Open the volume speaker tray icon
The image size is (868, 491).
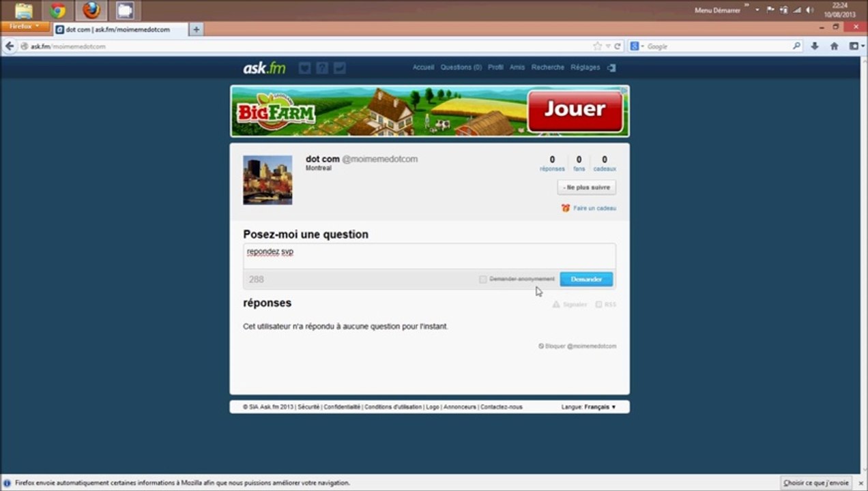[809, 10]
